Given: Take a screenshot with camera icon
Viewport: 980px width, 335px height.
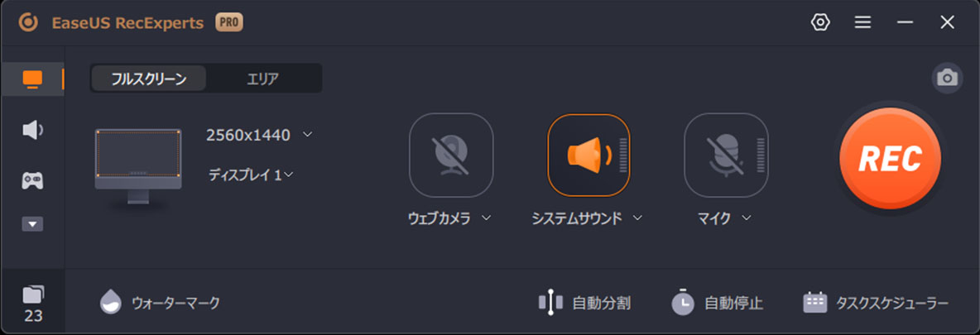Looking at the screenshot, I should coord(948,78).
